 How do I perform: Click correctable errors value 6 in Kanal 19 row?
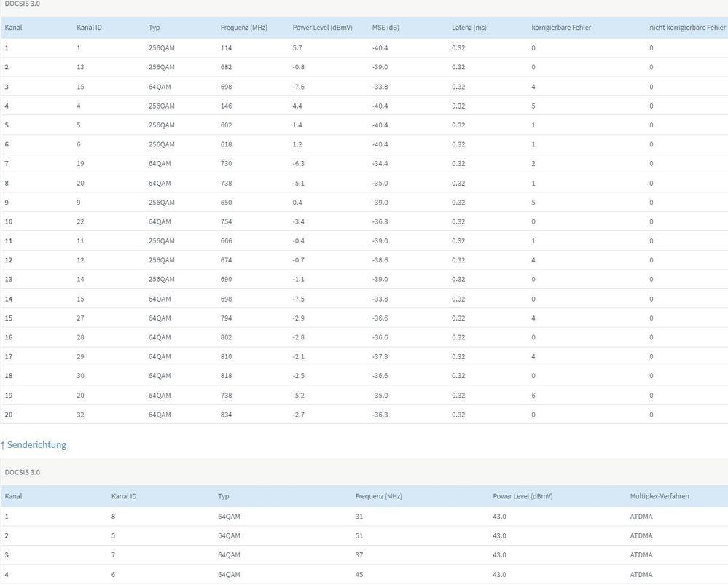coord(533,396)
